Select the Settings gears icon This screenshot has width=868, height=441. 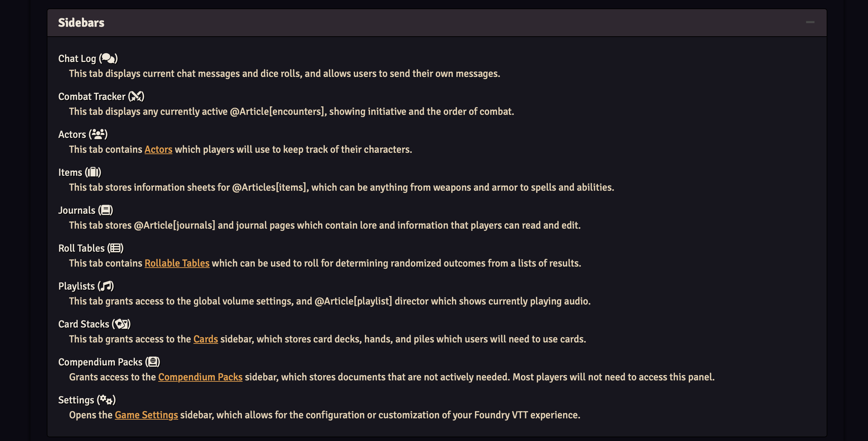pyautogui.click(x=106, y=400)
